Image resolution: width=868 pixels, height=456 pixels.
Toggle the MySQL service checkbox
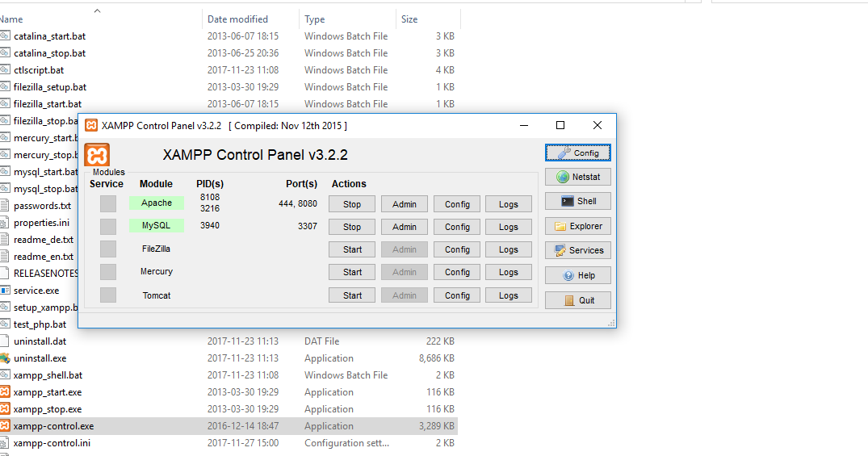click(108, 226)
